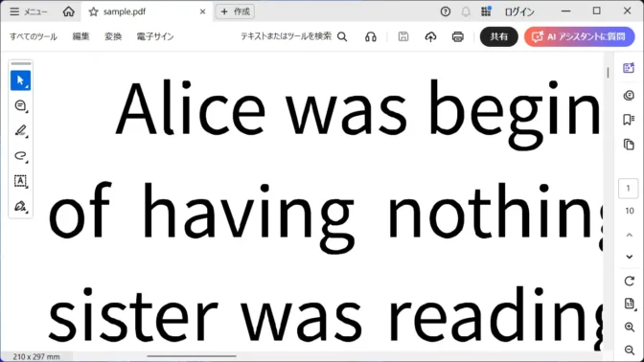Click the magnifier search icon

click(x=342, y=37)
